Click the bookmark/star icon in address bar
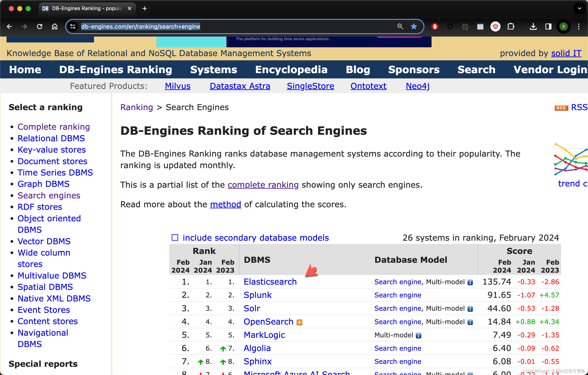The width and height of the screenshot is (588, 375). (x=412, y=26)
